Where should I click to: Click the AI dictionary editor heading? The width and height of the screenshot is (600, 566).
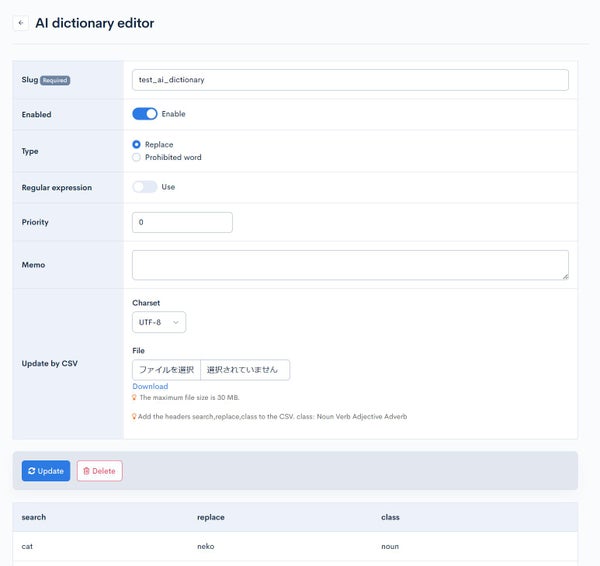click(x=95, y=23)
